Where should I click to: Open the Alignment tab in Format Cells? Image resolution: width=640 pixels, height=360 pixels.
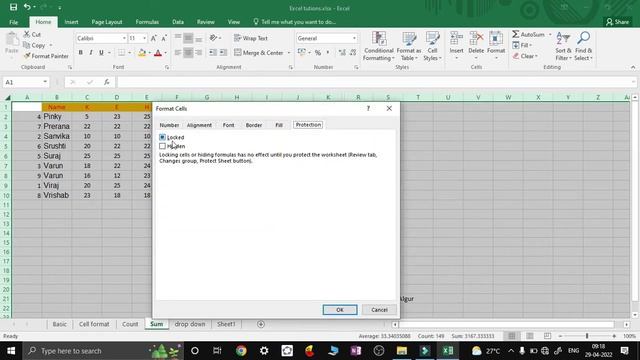tap(199, 125)
